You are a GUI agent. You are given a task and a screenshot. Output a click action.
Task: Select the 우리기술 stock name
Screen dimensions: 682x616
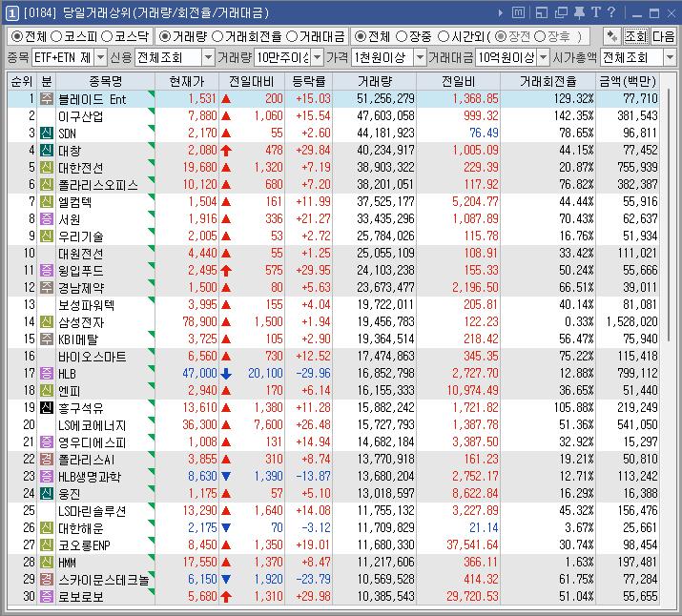pos(81,236)
